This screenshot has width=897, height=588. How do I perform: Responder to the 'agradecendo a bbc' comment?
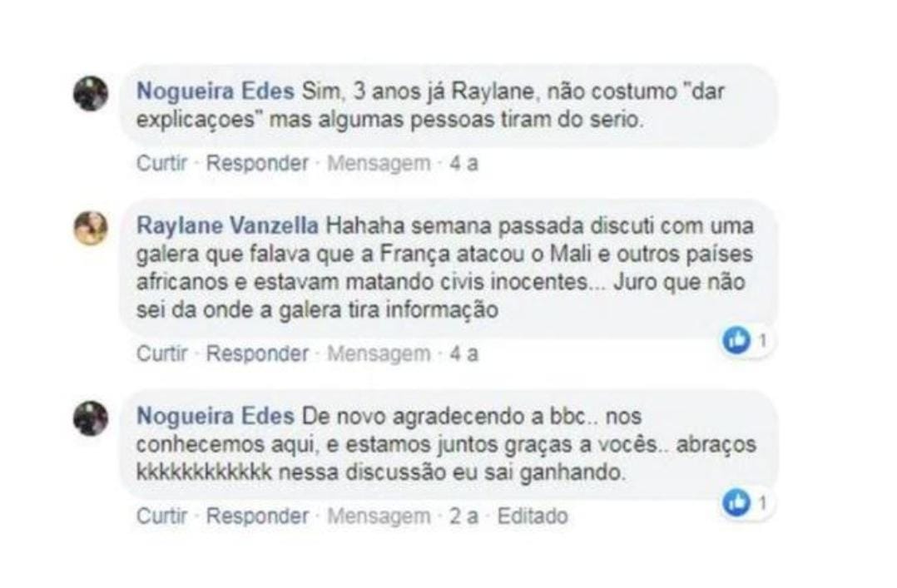coord(257,516)
